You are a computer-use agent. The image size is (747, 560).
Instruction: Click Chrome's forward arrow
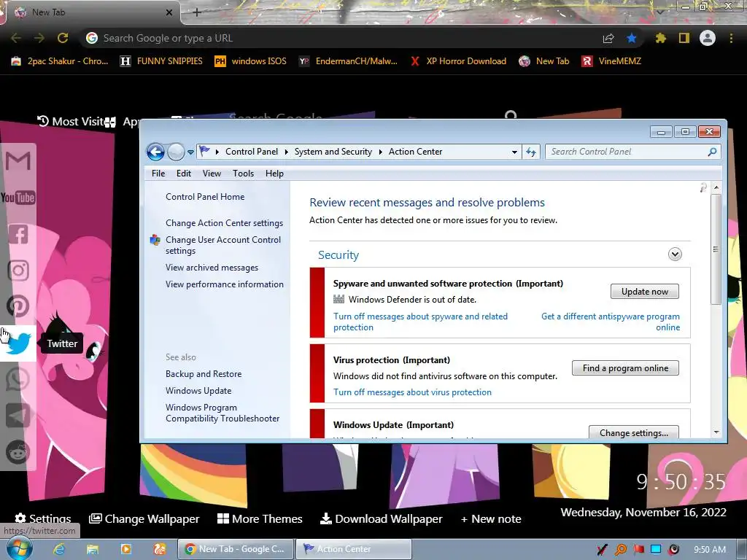(39, 38)
